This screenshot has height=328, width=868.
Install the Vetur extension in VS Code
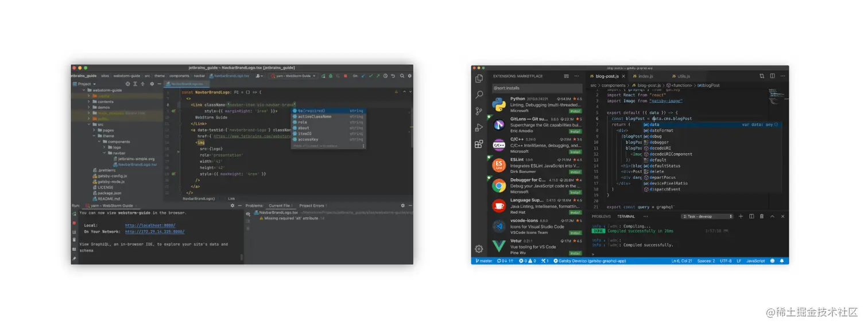pos(575,253)
